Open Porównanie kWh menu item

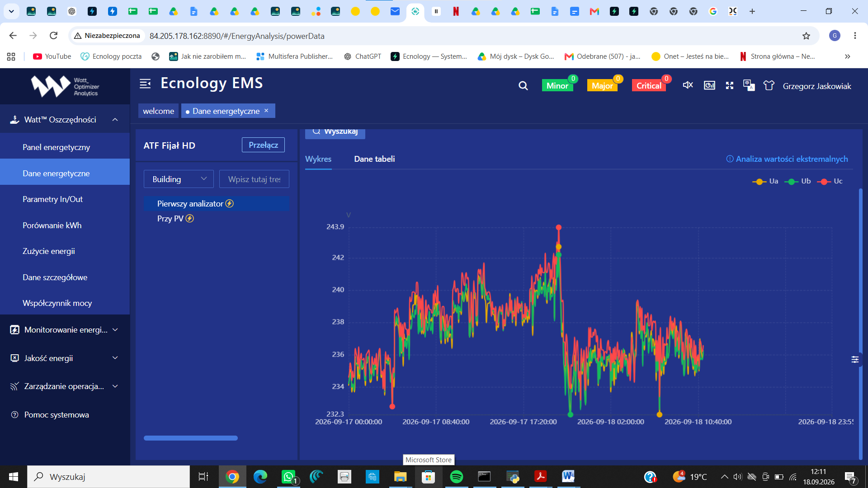coord(65,225)
